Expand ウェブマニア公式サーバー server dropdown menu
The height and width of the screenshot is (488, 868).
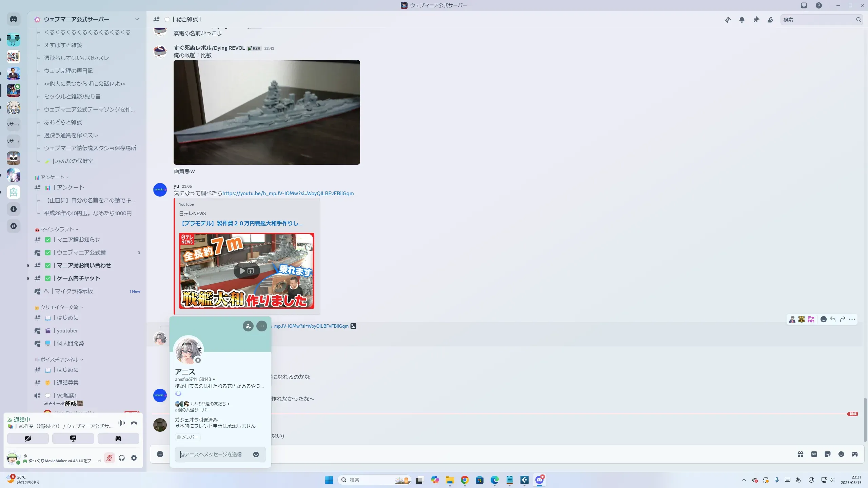137,19
